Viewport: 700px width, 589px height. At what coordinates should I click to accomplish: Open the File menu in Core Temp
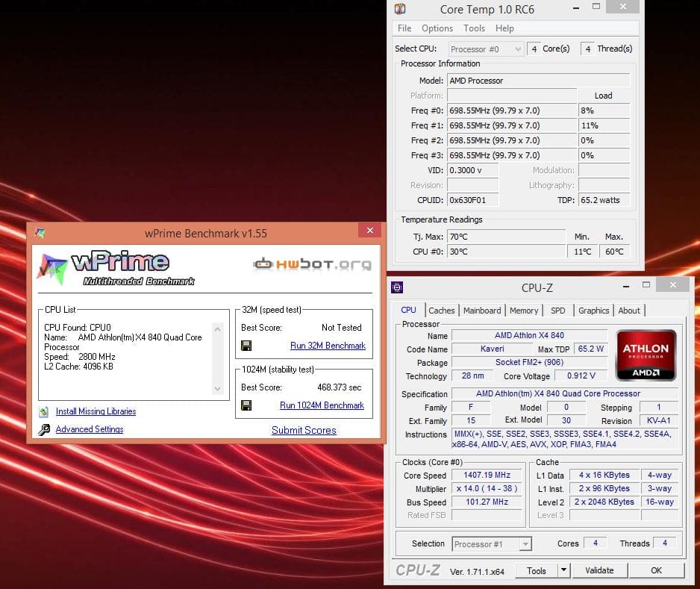[404, 28]
